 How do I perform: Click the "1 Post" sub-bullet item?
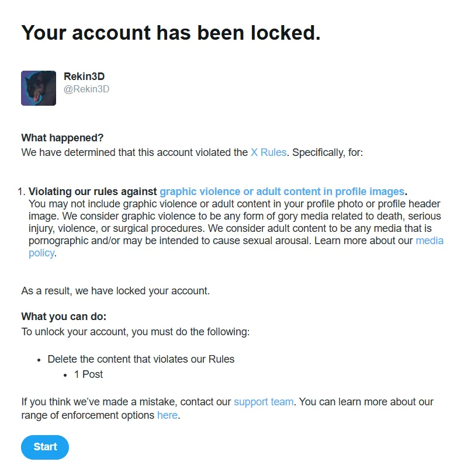[x=88, y=374]
